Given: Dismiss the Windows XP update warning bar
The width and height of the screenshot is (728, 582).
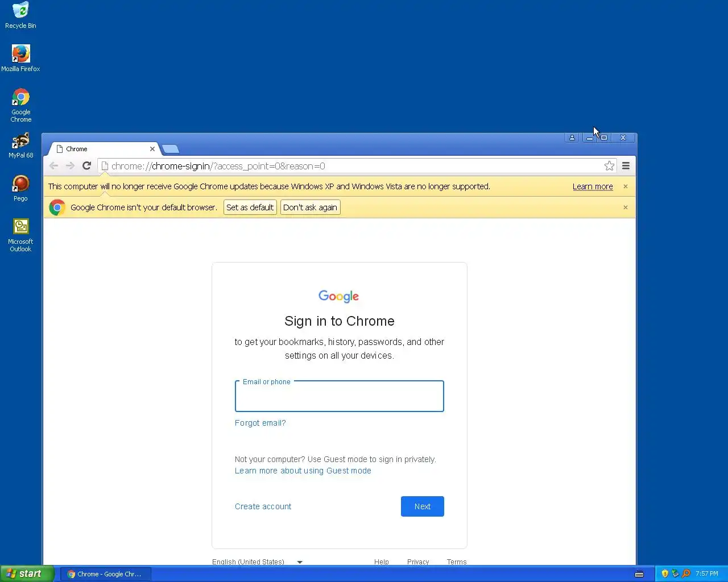Looking at the screenshot, I should point(626,186).
